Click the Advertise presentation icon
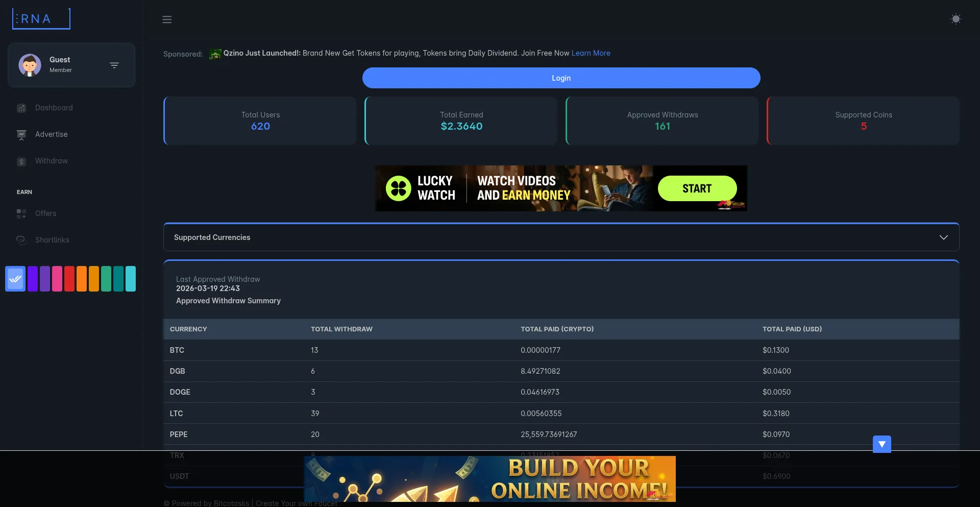 click(21, 135)
